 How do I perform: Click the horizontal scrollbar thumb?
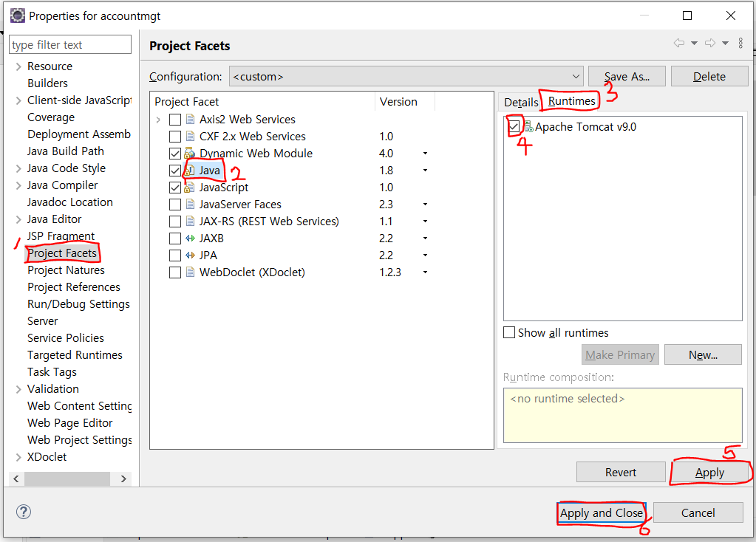[x=67, y=478]
